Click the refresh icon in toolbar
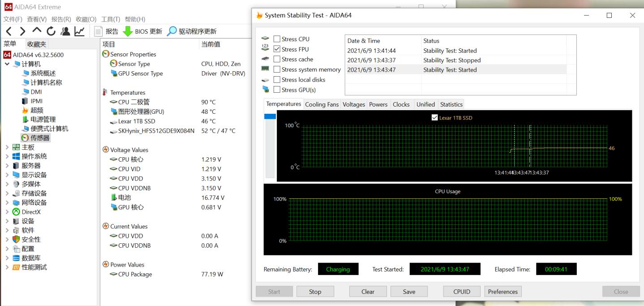 point(51,31)
